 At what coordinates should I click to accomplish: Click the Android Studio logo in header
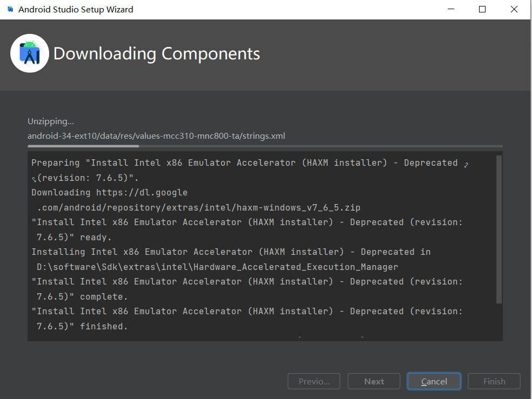click(30, 53)
